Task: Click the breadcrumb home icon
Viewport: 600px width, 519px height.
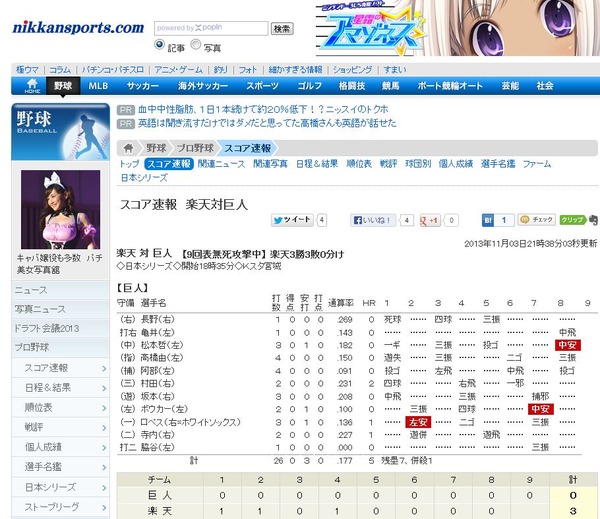Action: pyautogui.click(x=129, y=148)
